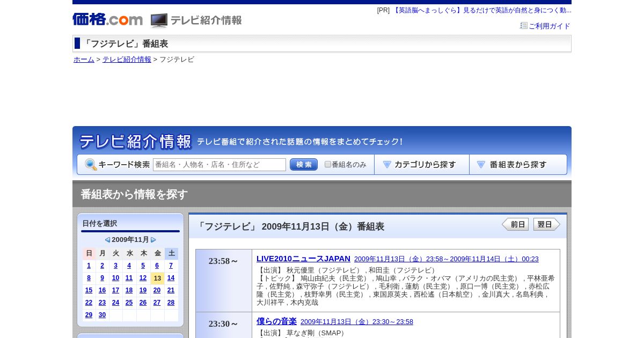Click the 23:58～ time cell
The width and height of the screenshot is (644, 338).
[224, 281]
